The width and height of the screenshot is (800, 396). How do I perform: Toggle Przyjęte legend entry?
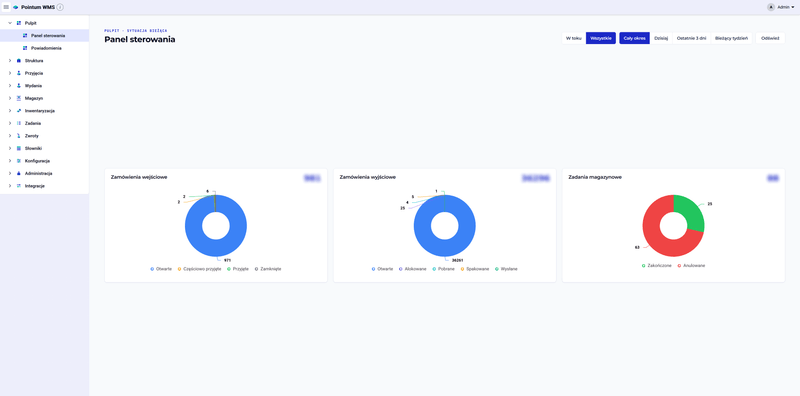click(x=238, y=269)
